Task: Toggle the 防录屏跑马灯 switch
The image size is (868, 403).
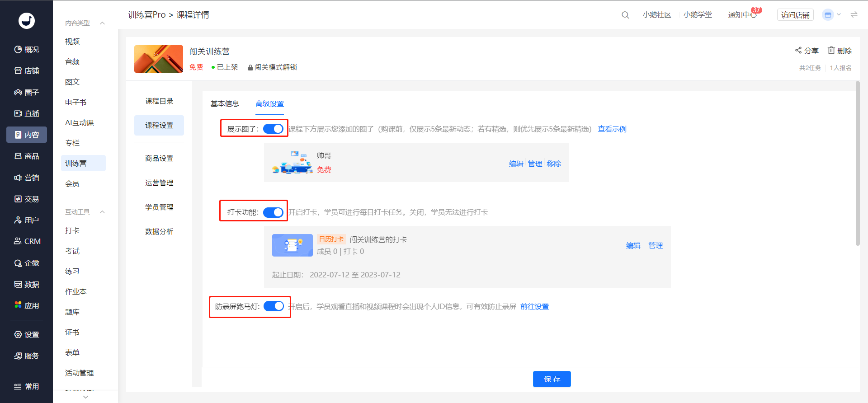Action: (x=274, y=306)
